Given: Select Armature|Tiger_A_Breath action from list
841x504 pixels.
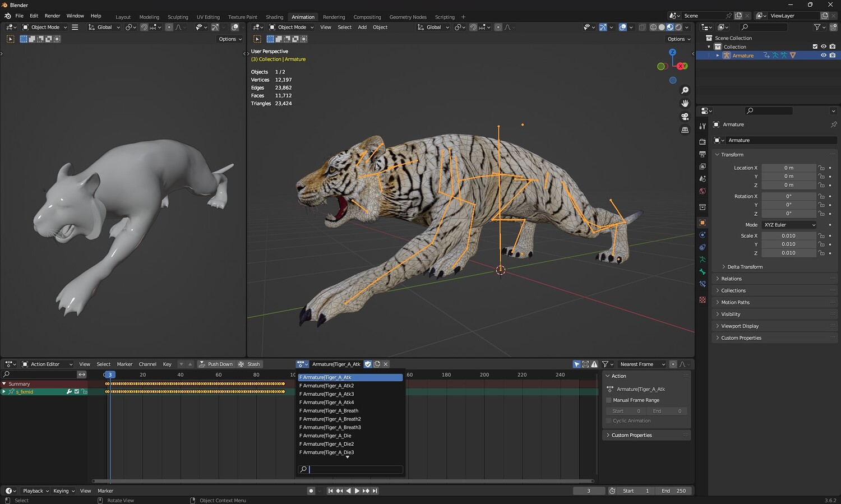Looking at the screenshot, I should click(x=330, y=411).
